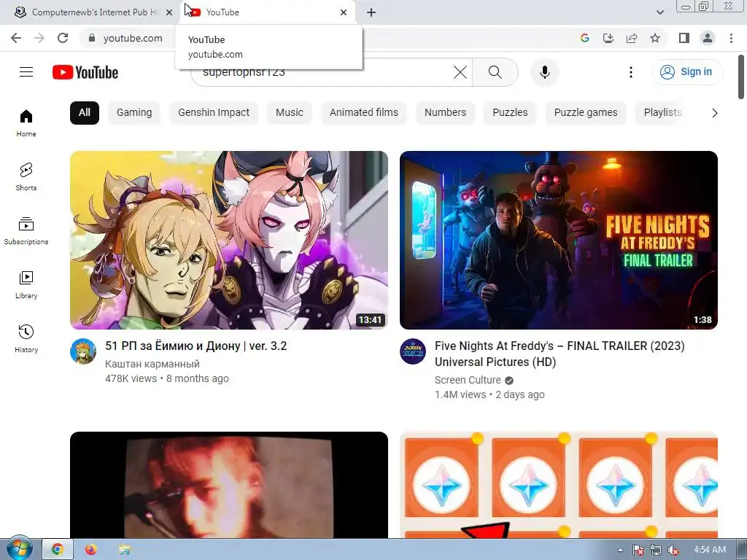Open Chrome's three-dot menu
The image size is (747, 560).
[x=731, y=38]
